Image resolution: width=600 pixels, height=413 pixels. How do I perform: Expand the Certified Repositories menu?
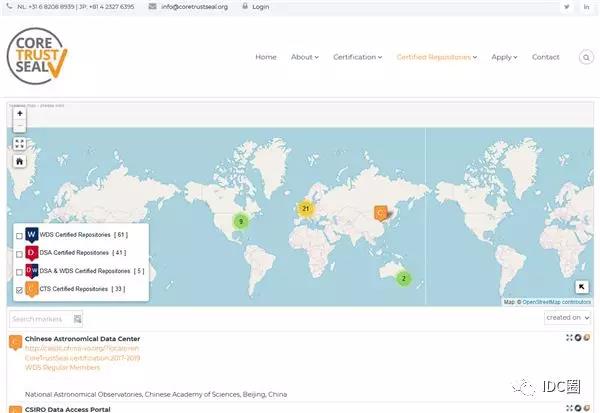coord(437,57)
